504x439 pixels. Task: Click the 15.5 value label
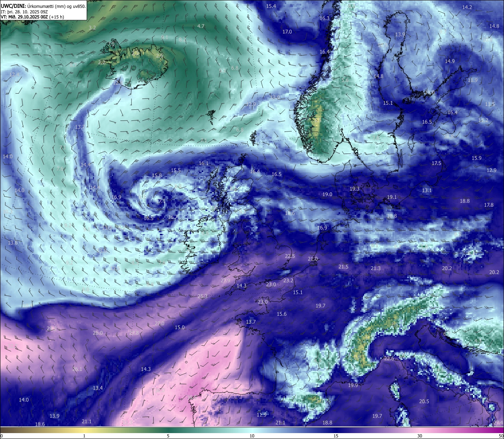click(176, 170)
